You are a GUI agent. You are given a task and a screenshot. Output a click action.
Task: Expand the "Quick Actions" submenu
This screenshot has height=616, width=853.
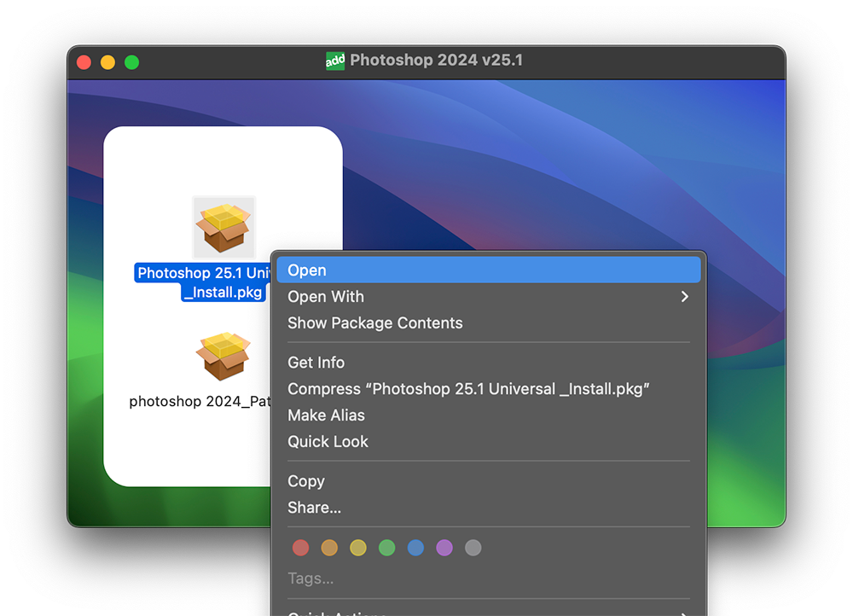(489, 613)
